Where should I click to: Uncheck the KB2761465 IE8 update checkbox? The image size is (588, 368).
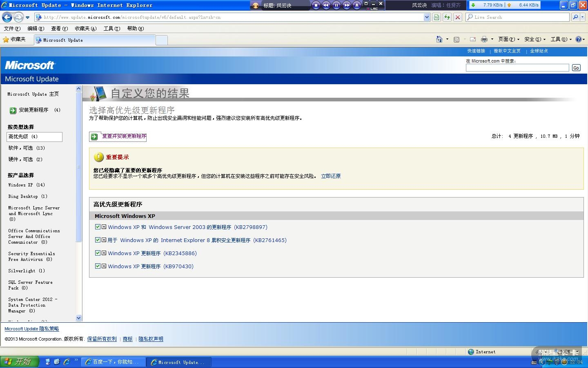tap(98, 240)
